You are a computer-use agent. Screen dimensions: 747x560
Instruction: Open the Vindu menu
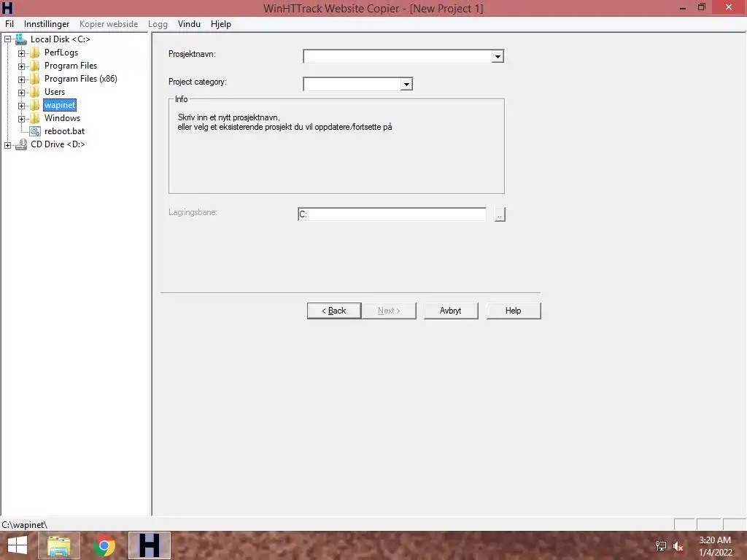pyautogui.click(x=189, y=24)
